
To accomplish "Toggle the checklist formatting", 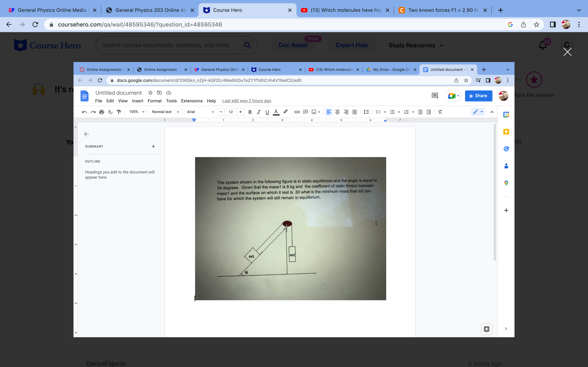I will [378, 112].
